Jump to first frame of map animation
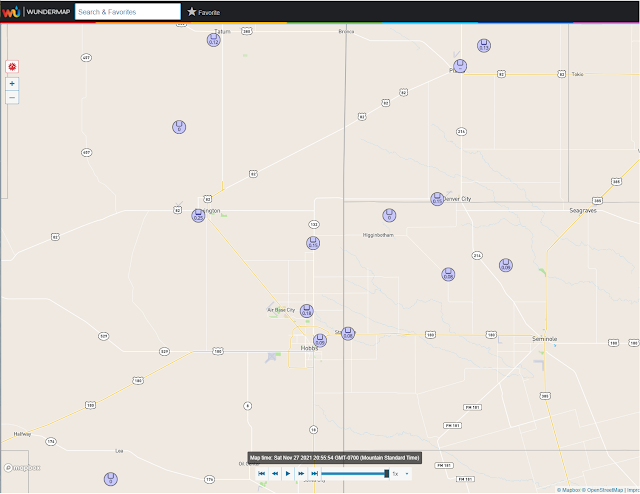This screenshot has height=494, width=640. (262, 474)
